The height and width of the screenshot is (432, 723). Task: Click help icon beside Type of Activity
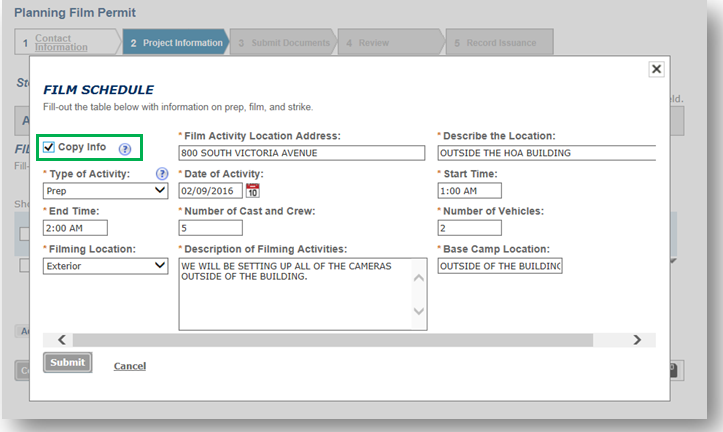(162, 174)
